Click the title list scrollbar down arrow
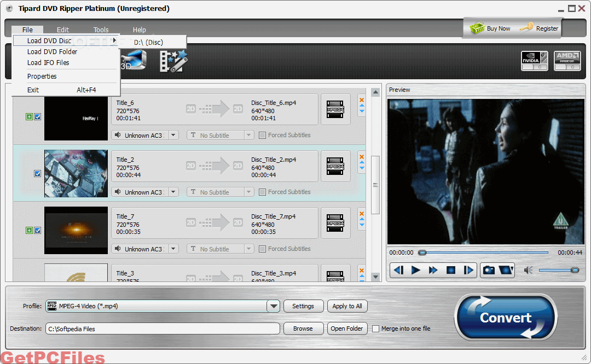The height and width of the screenshot is (364, 591). [375, 277]
